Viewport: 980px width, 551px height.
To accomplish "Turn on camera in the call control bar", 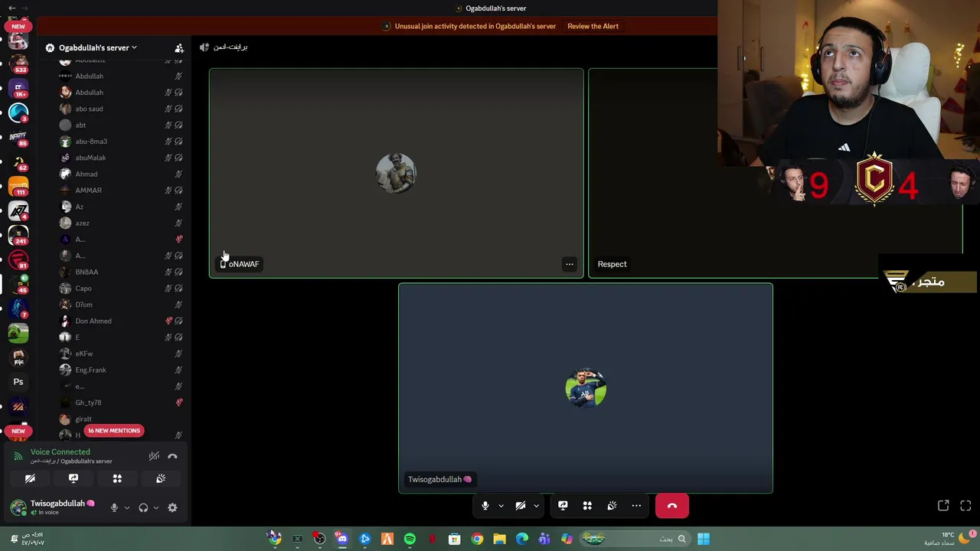I will pos(520,506).
